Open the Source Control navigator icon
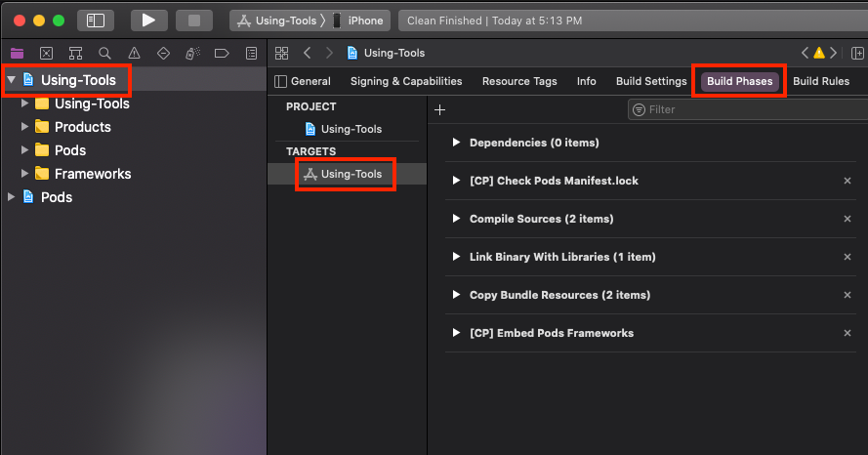This screenshot has width=868, height=455. [47, 53]
